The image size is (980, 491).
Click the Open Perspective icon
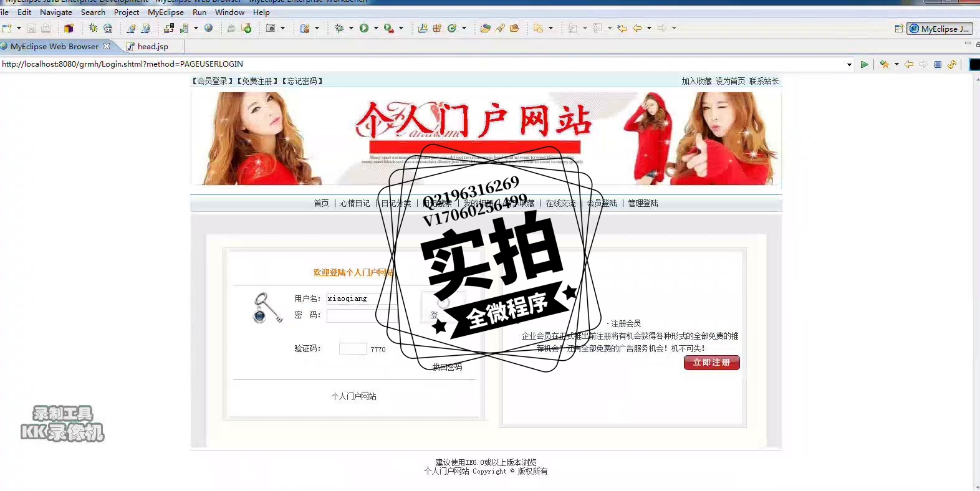tap(899, 29)
